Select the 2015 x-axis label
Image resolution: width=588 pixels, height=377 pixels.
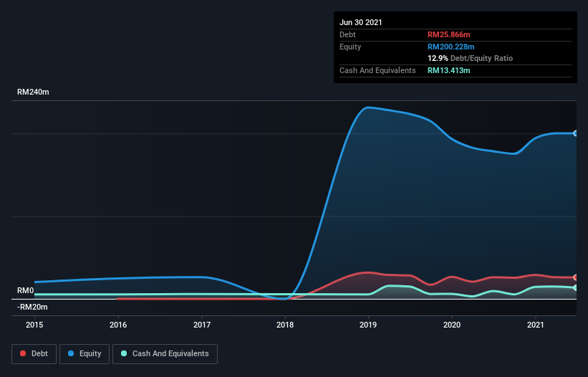tap(34, 325)
